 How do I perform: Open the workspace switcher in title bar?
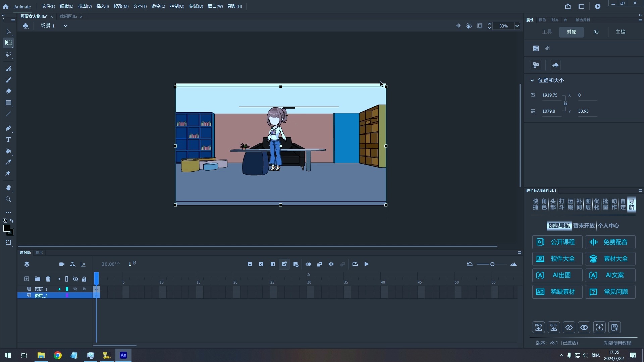581,6
